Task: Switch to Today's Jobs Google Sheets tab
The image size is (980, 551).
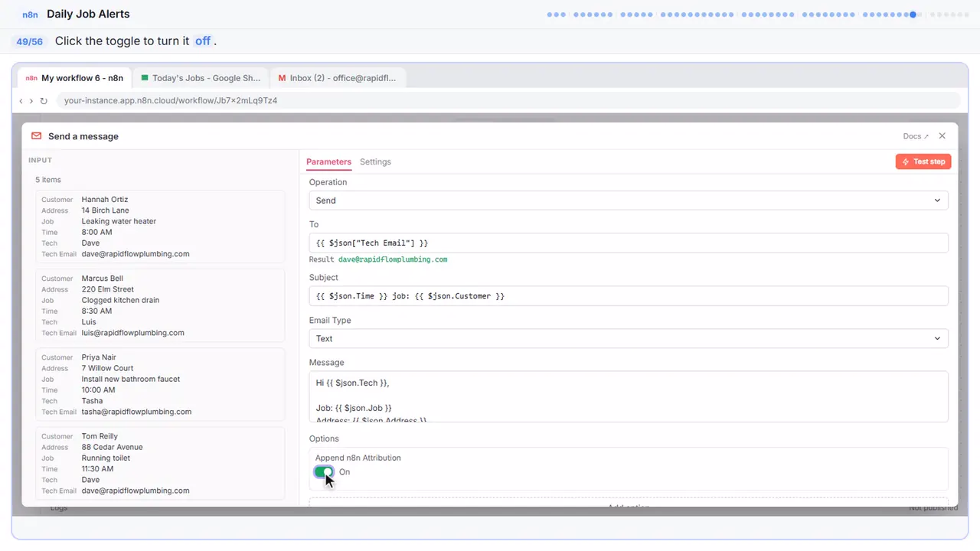Action: [x=201, y=78]
